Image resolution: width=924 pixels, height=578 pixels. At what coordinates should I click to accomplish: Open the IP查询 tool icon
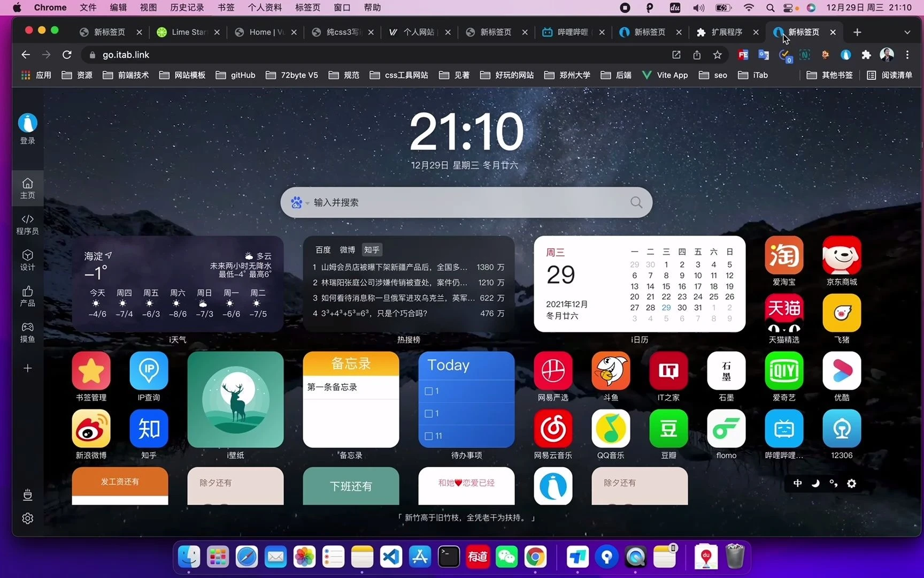(x=149, y=371)
